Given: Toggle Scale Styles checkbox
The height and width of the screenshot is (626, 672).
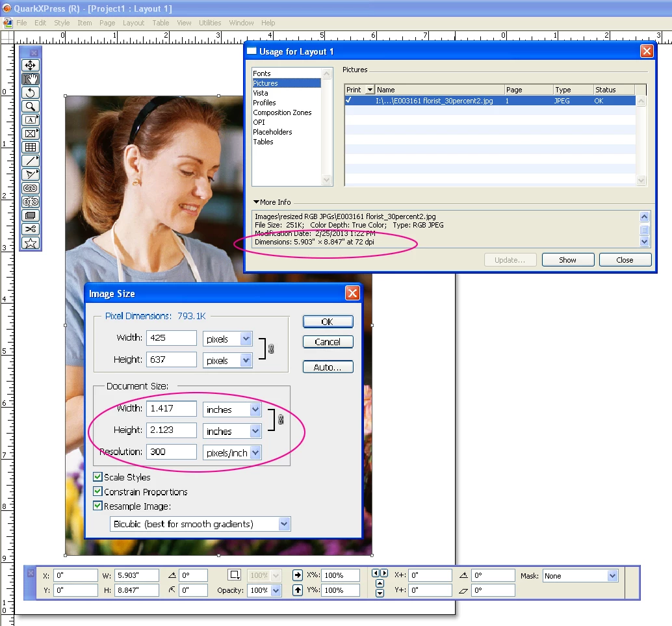Looking at the screenshot, I should pyautogui.click(x=97, y=476).
